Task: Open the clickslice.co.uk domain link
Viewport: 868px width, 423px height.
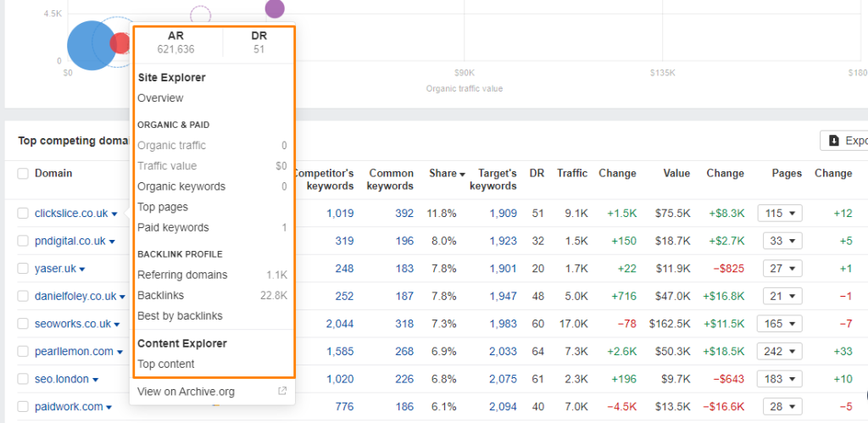Action: (x=71, y=213)
